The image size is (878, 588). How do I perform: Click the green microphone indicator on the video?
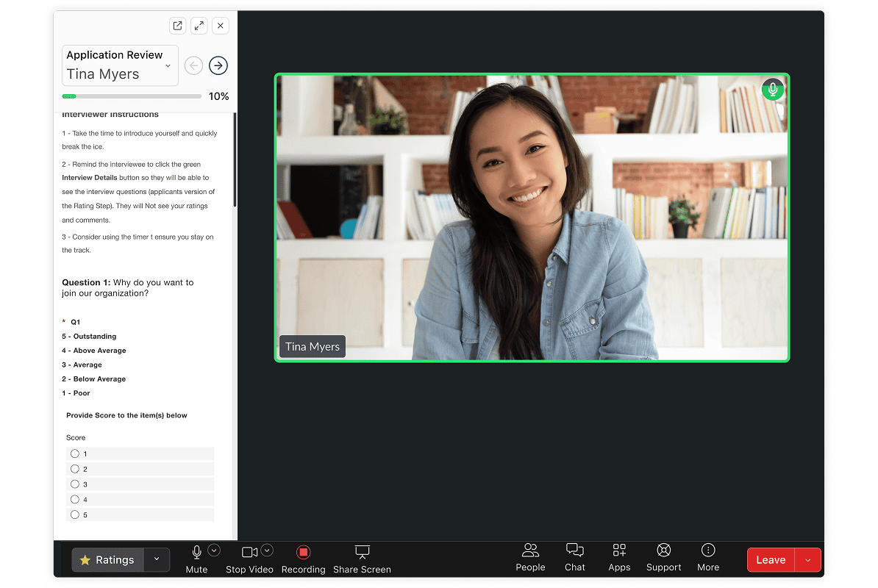point(773,90)
